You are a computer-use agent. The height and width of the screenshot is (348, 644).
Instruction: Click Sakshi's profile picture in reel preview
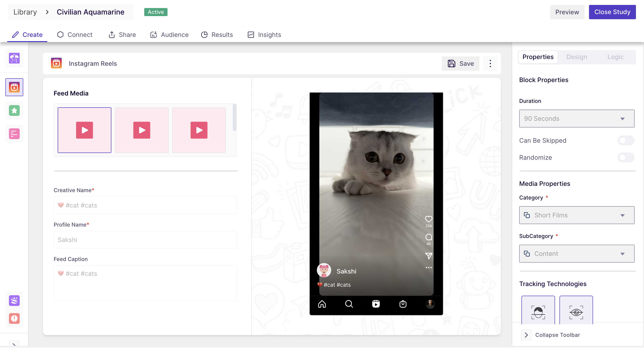click(x=324, y=270)
